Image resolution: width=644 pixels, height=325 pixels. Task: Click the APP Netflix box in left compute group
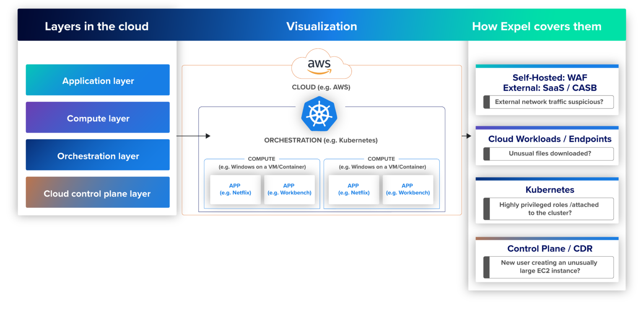[x=235, y=189]
